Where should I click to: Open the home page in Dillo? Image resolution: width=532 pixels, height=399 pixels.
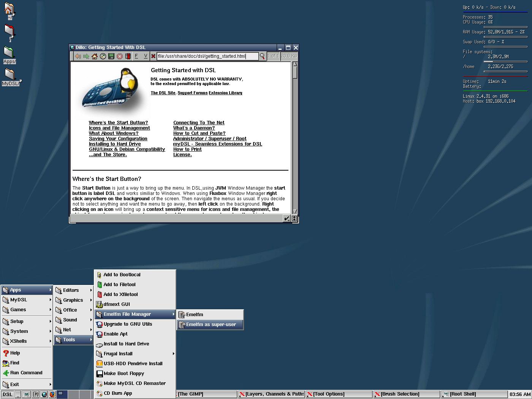[95, 56]
